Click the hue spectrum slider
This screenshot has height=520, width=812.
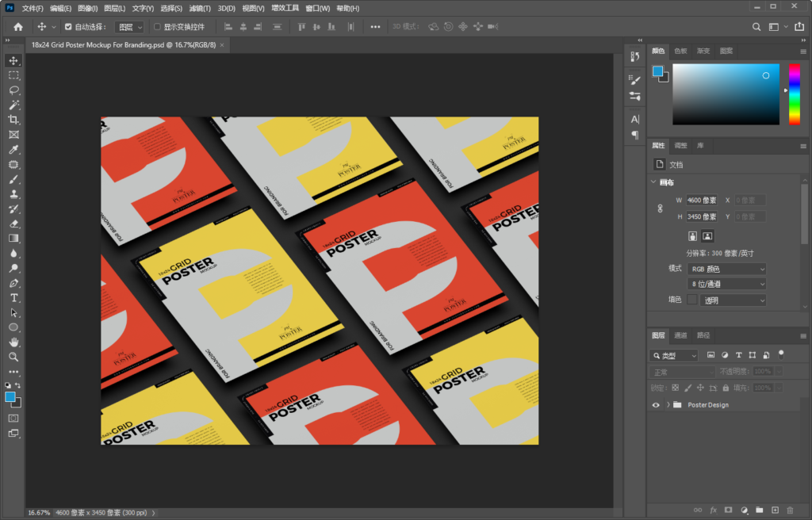[795, 94]
